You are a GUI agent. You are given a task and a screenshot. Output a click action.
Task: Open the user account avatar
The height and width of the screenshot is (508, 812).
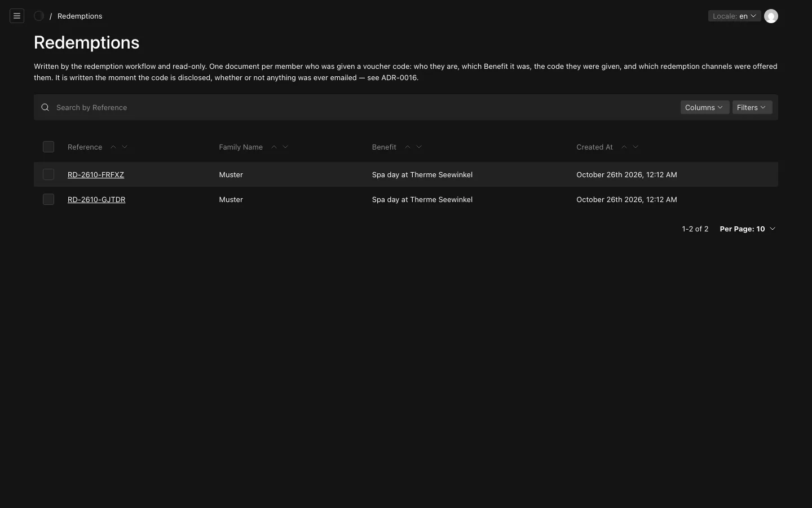[771, 16]
